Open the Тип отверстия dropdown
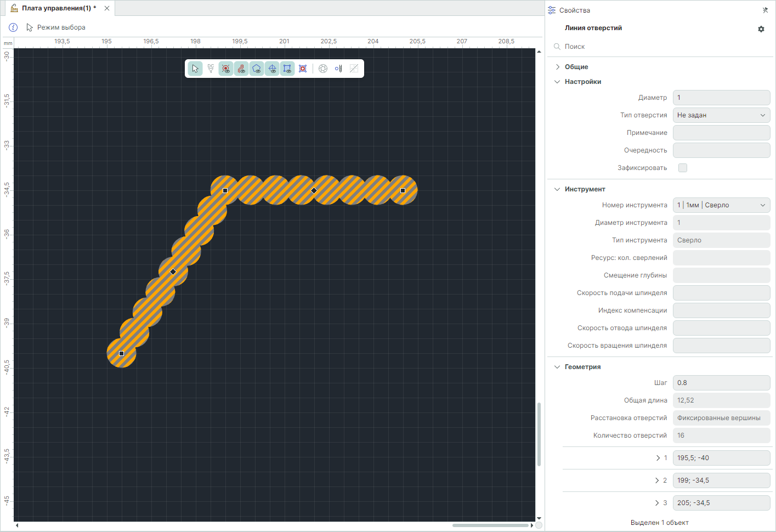This screenshot has width=776, height=532. coord(721,115)
